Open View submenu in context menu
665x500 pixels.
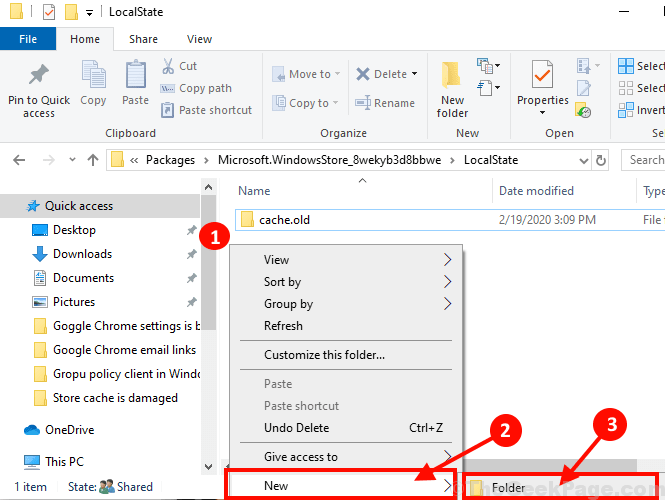(345, 260)
